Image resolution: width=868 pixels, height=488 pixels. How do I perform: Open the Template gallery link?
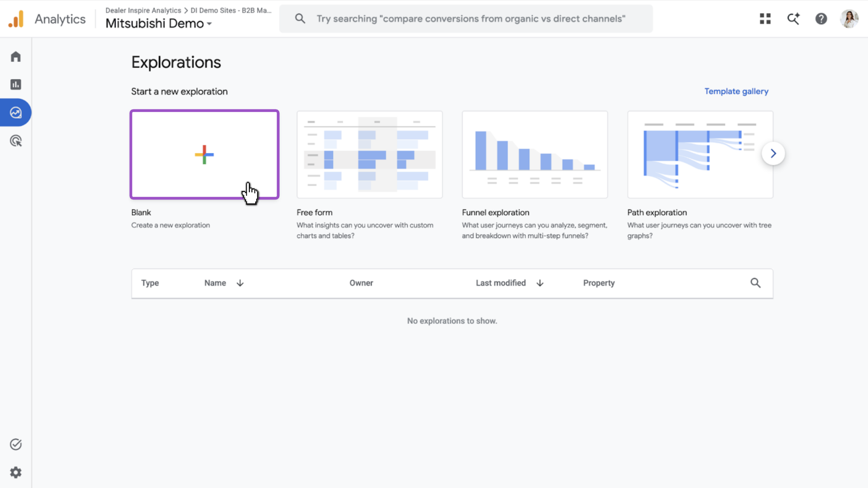(x=736, y=91)
